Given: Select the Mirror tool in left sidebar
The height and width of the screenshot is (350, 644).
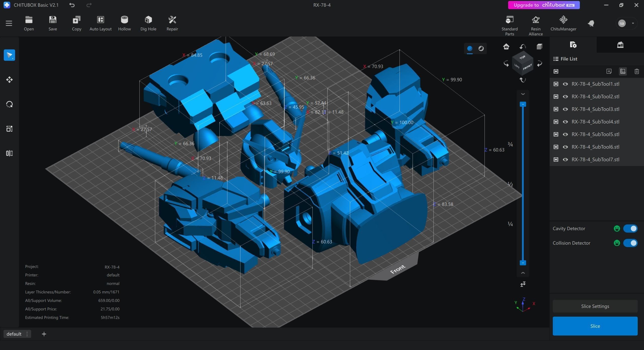Looking at the screenshot, I should 9,153.
